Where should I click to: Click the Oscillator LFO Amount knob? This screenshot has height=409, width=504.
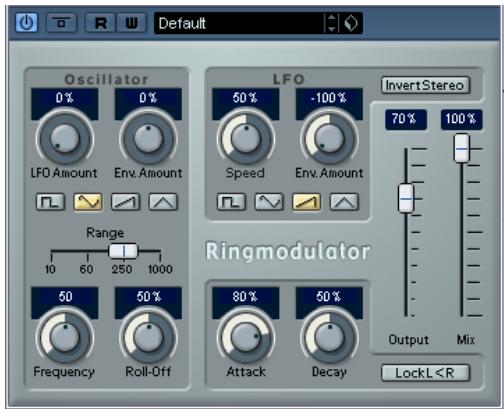coord(65,138)
